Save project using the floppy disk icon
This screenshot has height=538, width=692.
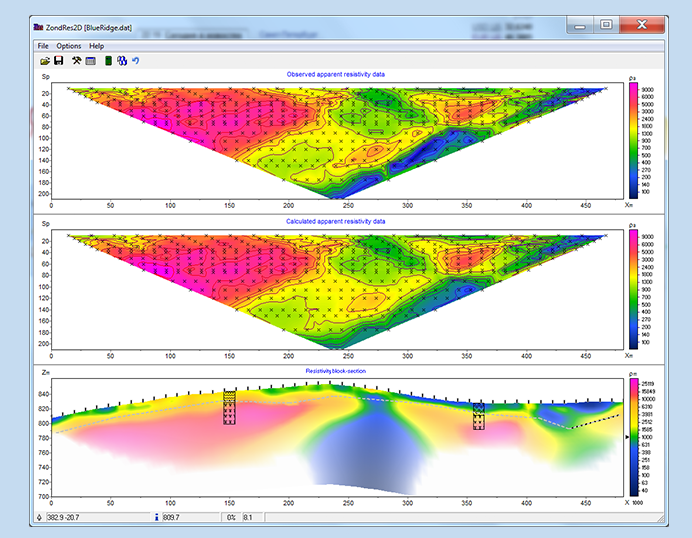[x=59, y=61]
